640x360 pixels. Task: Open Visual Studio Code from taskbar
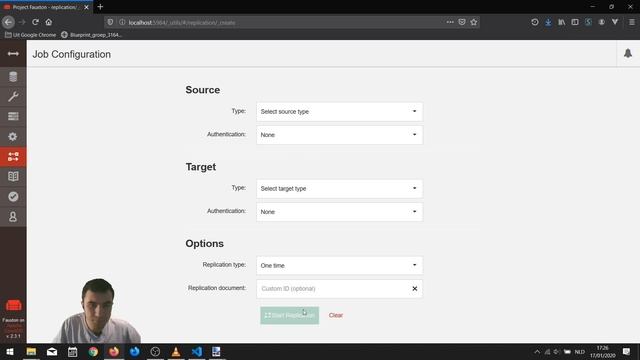(x=196, y=351)
